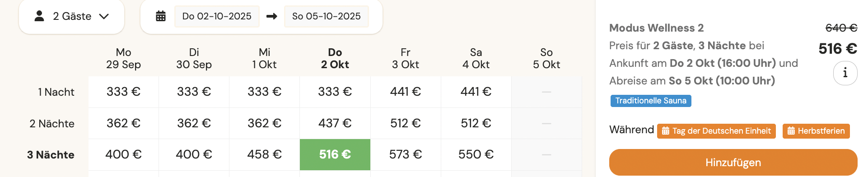Screen dimensions: 868x177
Task: Open the 2 Gäste guest selector
Action: tap(71, 16)
